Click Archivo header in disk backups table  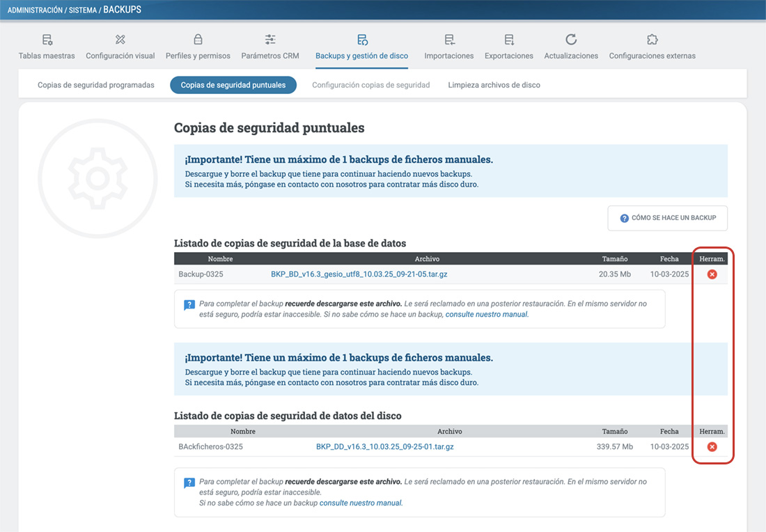[x=449, y=431]
